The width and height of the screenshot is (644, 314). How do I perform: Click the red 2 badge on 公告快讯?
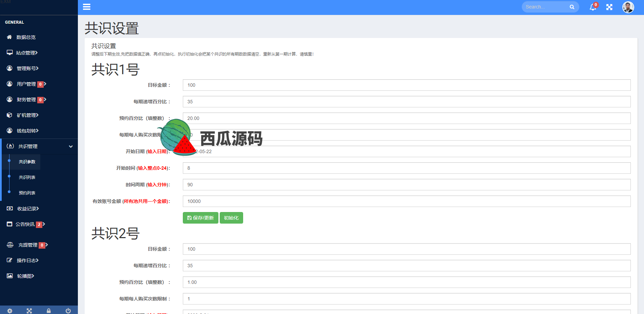click(x=39, y=224)
